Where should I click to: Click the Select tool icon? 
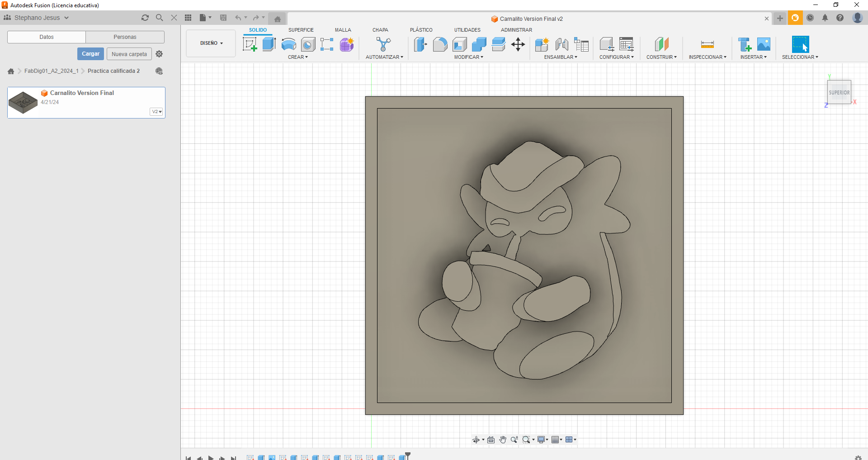click(x=800, y=44)
